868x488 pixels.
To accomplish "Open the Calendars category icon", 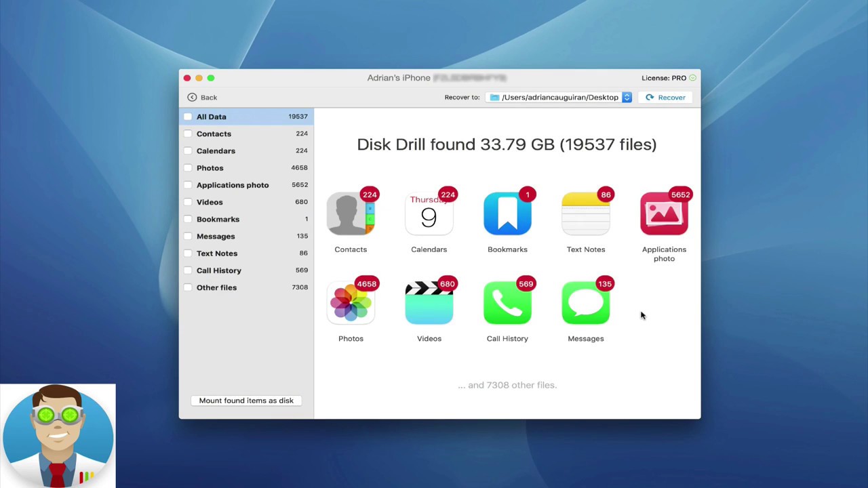I will click(429, 214).
